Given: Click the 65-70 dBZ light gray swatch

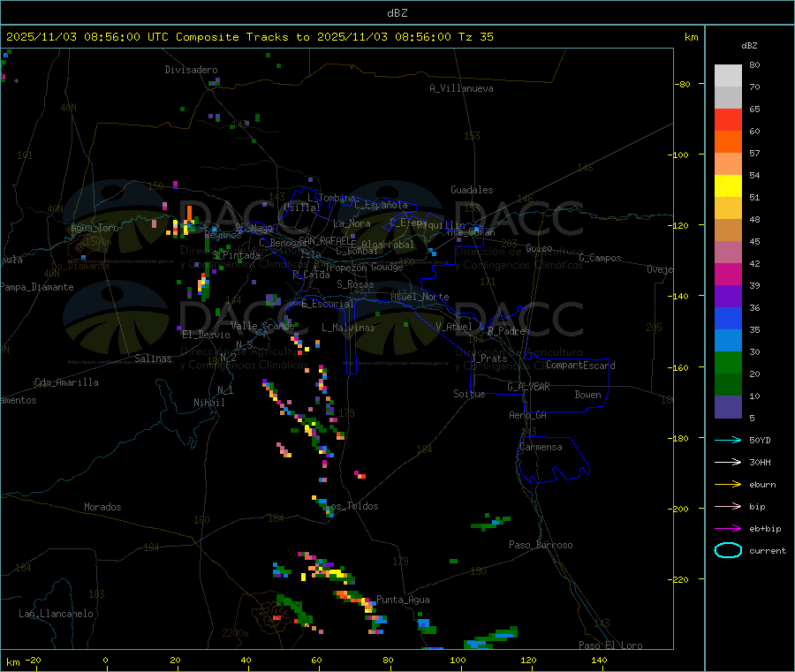Looking at the screenshot, I should click(728, 97).
